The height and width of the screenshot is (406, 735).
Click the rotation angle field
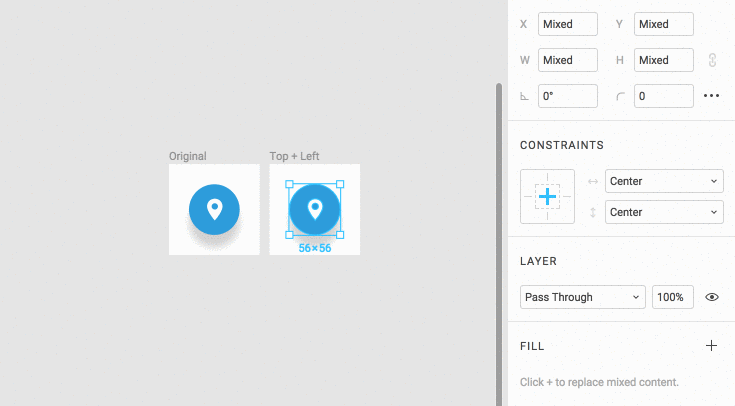pos(568,96)
